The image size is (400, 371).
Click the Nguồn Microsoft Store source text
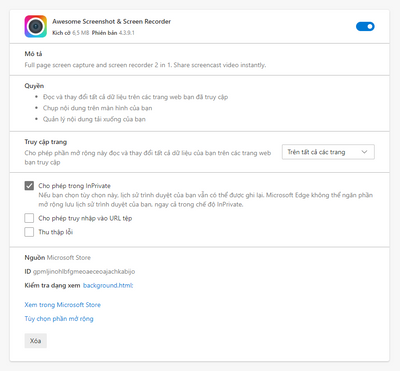tap(57, 257)
